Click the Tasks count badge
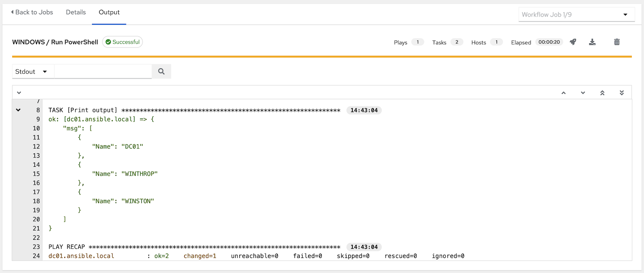644x273 pixels. [456, 42]
